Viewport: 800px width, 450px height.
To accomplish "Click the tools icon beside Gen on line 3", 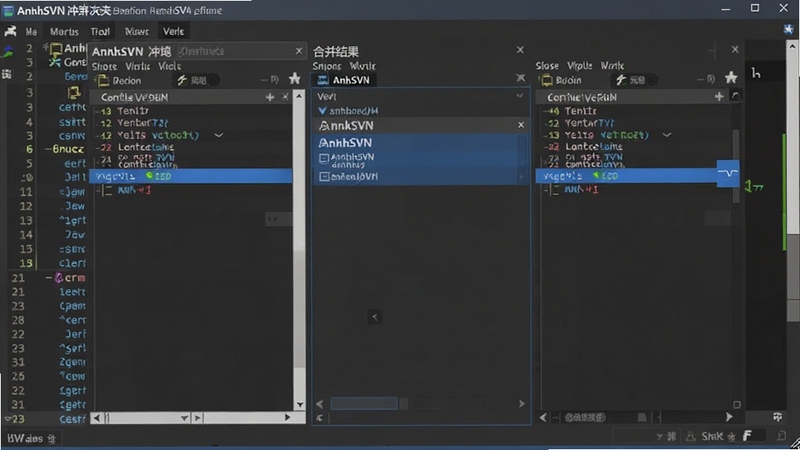I will pos(55,62).
